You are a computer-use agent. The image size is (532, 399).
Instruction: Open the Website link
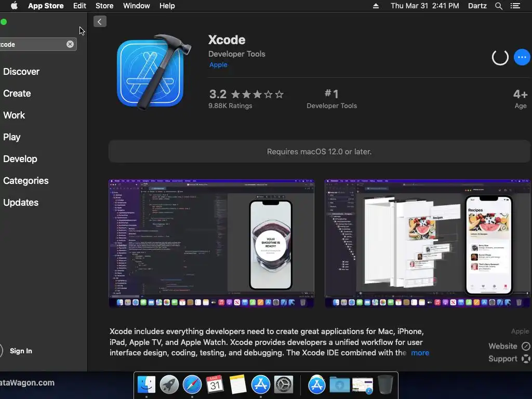pos(502,346)
